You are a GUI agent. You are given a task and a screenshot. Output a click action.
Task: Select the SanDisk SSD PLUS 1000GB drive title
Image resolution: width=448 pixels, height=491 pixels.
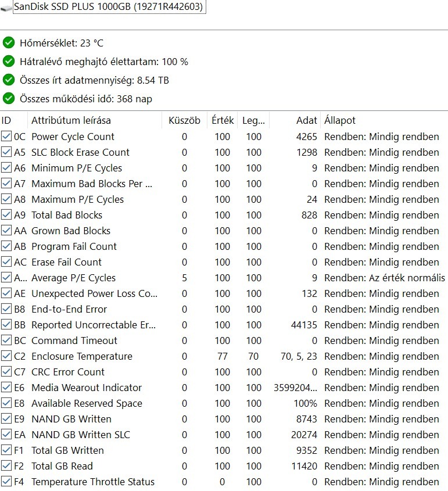(109, 6)
